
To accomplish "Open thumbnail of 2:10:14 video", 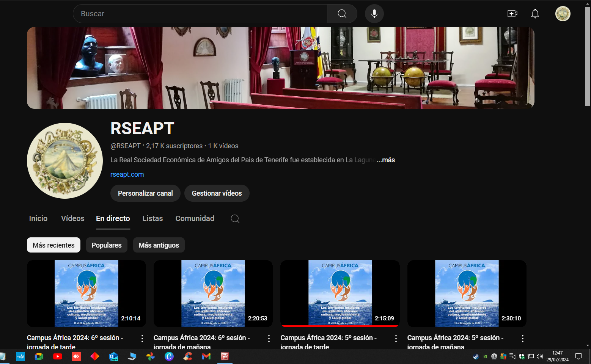I will (x=86, y=293).
